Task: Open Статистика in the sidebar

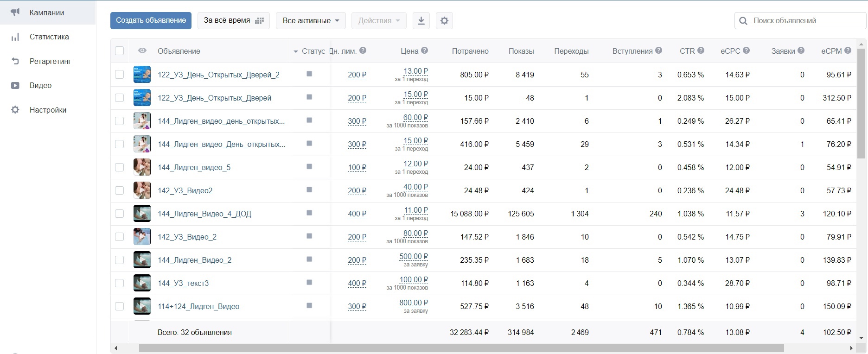Action: pyautogui.click(x=49, y=37)
